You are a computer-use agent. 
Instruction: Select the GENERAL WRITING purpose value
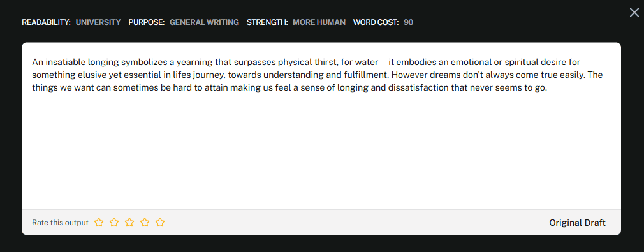click(x=204, y=22)
